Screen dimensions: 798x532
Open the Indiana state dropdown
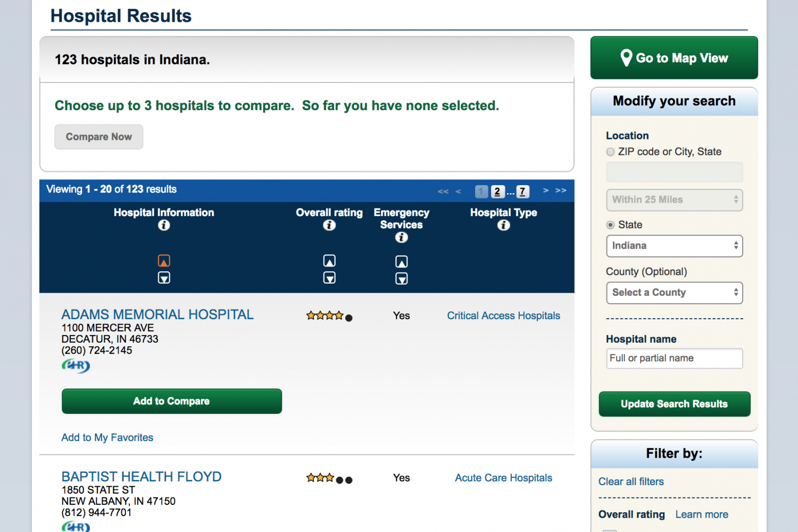(675, 246)
